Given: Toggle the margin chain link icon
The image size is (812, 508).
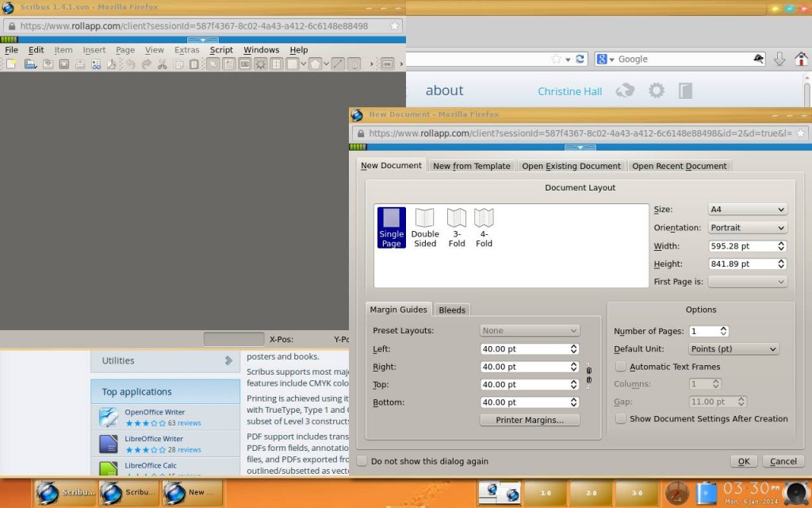Looking at the screenshot, I should pyautogui.click(x=589, y=375).
